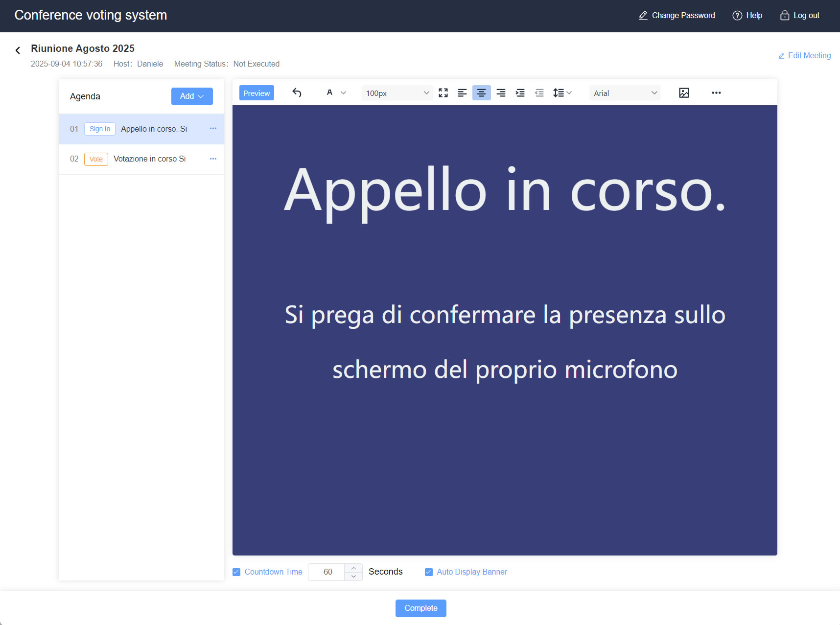Open the more options ellipsis in the toolbar
Screen dimensions: 840x625
pos(716,93)
